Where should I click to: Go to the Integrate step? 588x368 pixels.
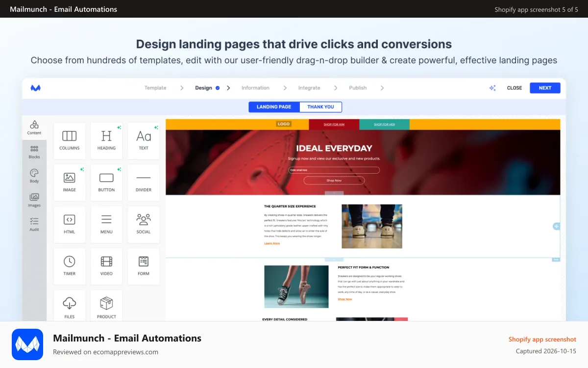pyautogui.click(x=309, y=88)
